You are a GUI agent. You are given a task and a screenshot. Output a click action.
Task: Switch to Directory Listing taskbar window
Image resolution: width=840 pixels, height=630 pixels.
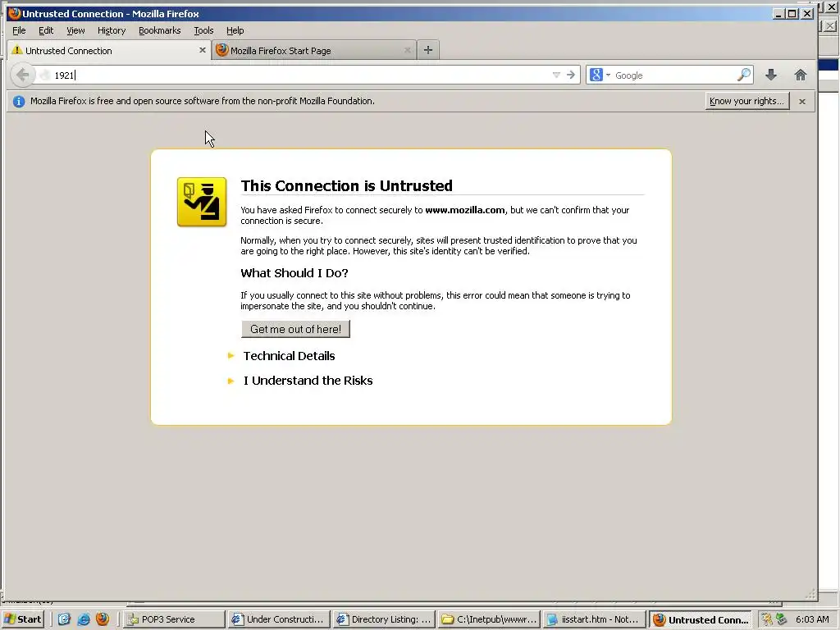pos(384,619)
